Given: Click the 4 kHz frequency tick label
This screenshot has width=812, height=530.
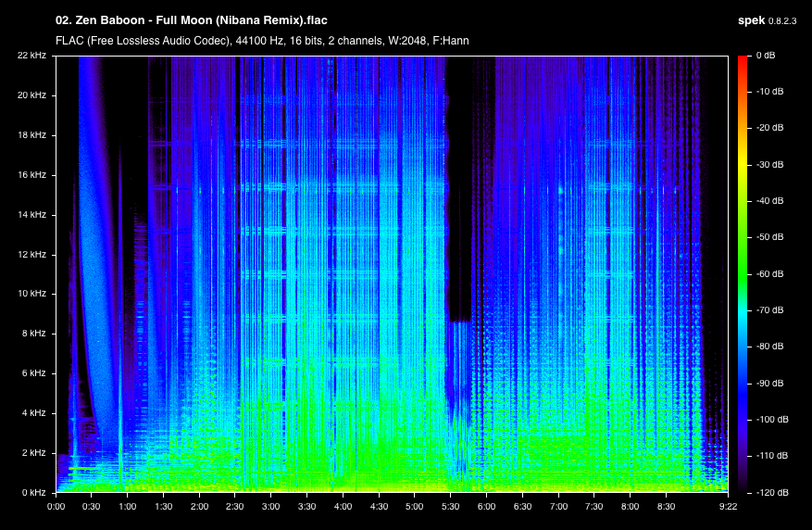Looking at the screenshot, I should 33,413.
